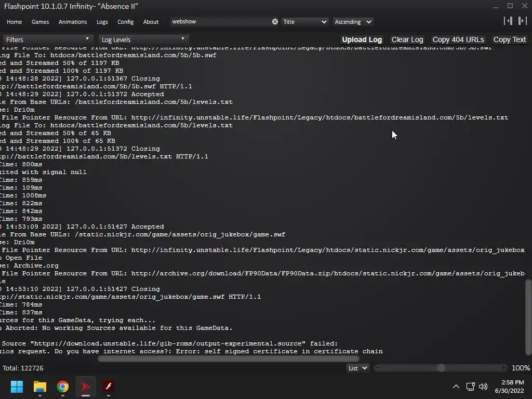
Task: Click 'Streamed 50% of 65 KB' line
Action: click(56, 133)
